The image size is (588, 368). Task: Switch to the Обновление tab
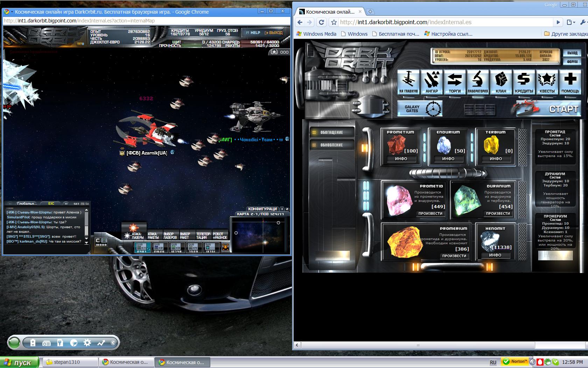[331, 145]
